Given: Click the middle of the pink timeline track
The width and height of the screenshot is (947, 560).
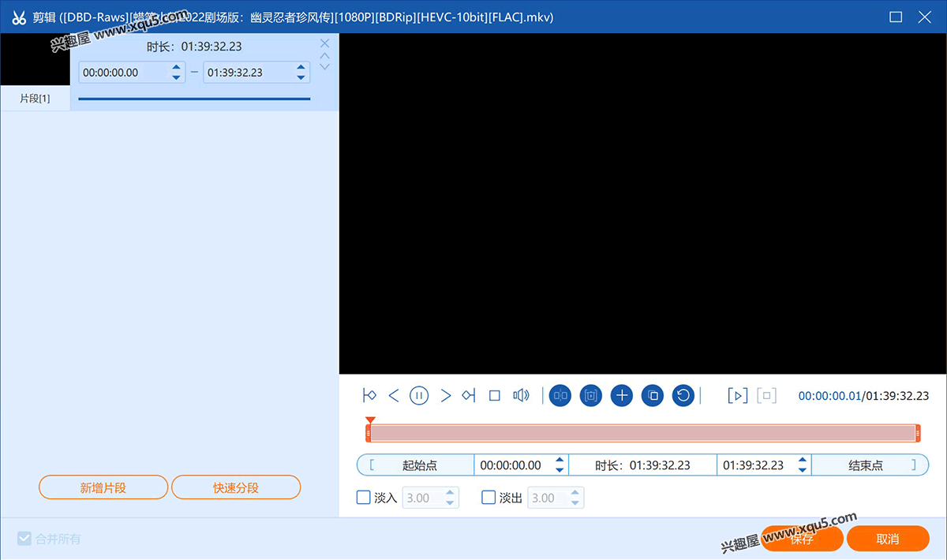Looking at the screenshot, I should coord(643,433).
